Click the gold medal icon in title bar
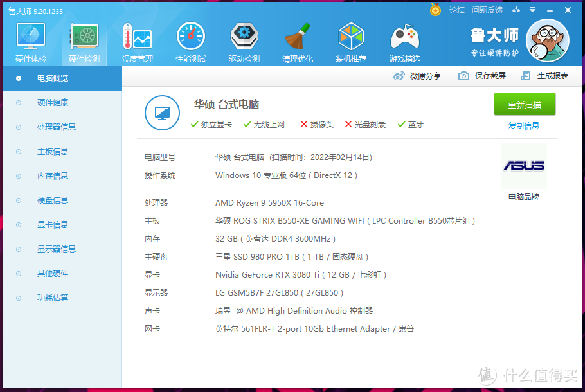Image resolution: width=585 pixels, height=392 pixels. [x=435, y=10]
